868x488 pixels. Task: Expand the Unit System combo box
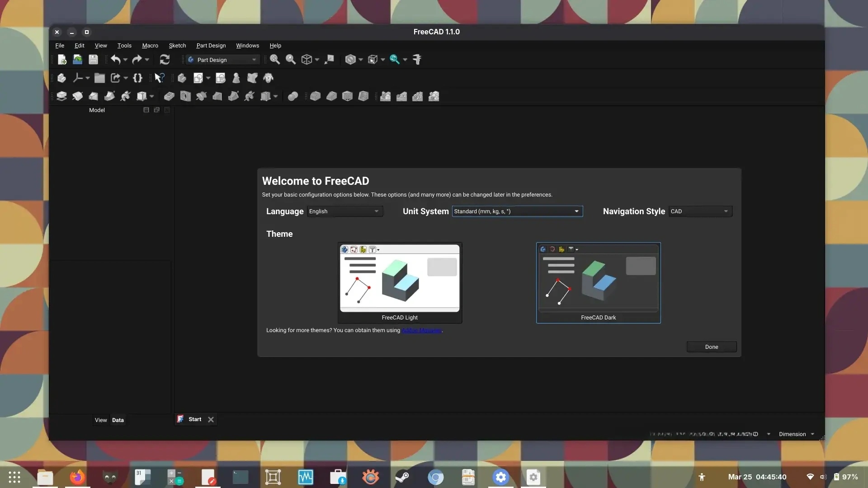coord(517,211)
